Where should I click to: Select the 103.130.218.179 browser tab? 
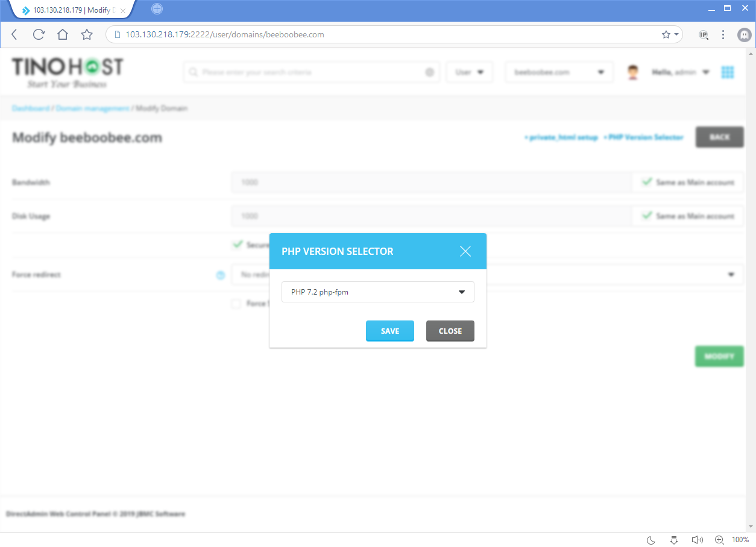pyautogui.click(x=69, y=10)
